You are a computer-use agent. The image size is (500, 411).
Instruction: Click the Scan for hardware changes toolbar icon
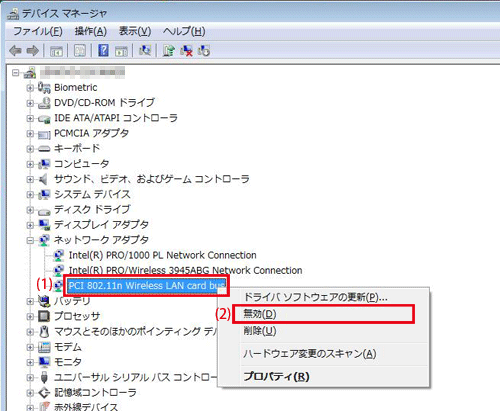point(145,51)
